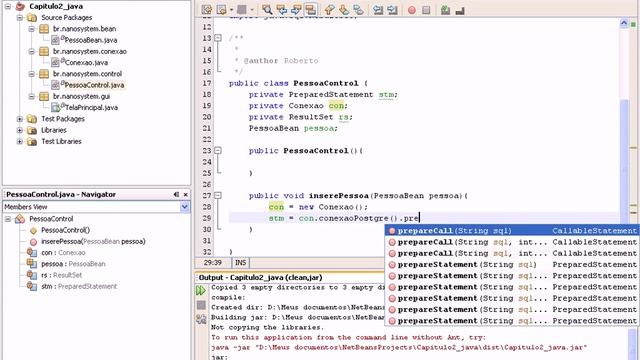Collapse br.nanosystem.bean package
The width and height of the screenshot is (640, 360).
[x=31, y=29]
